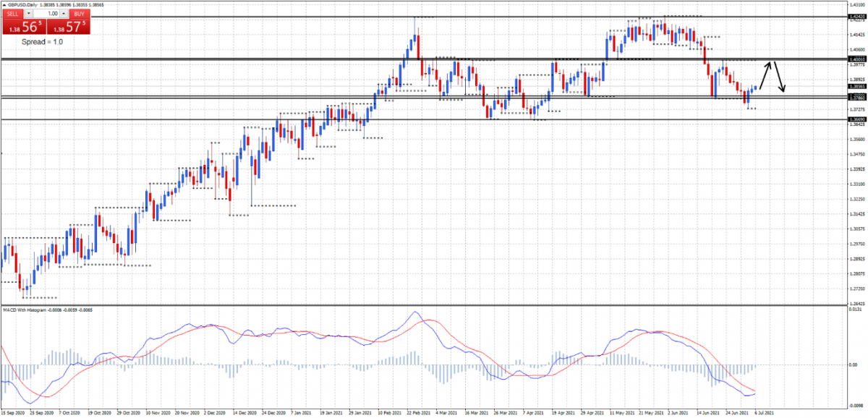This screenshot has width=868, height=418.
Task: Collapse one-click trading panel triangle
Action: point(3,4)
